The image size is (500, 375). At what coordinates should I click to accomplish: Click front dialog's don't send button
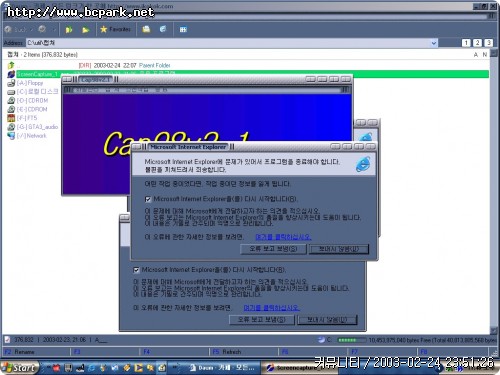[x=339, y=249]
